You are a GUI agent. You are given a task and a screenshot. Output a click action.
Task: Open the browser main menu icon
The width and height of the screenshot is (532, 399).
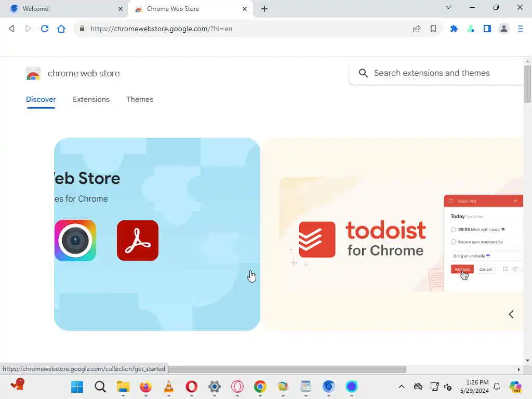(521, 29)
